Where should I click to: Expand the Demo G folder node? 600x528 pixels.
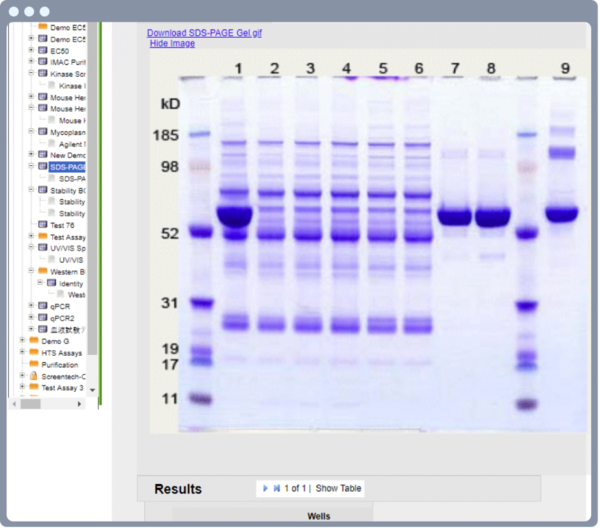pyautogui.click(x=22, y=341)
